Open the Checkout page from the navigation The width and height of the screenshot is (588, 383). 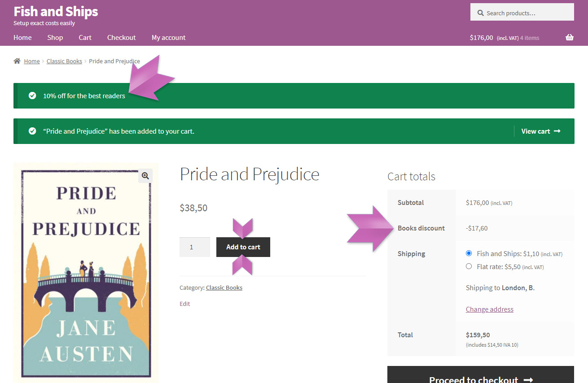tap(121, 37)
